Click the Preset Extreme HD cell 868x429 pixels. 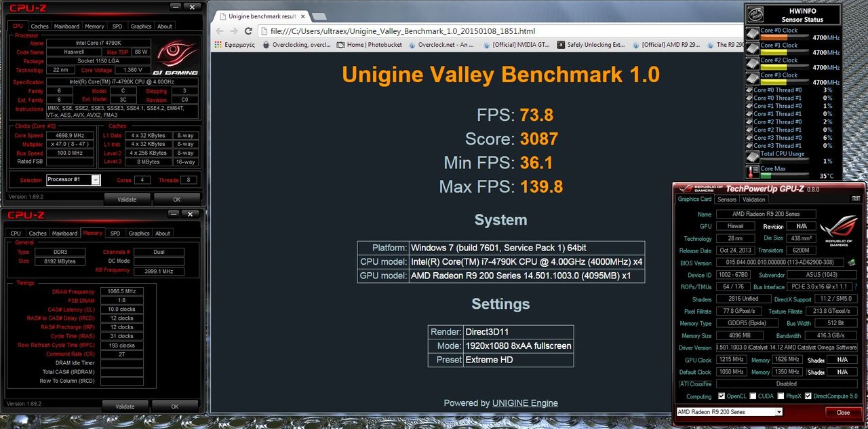(518, 360)
